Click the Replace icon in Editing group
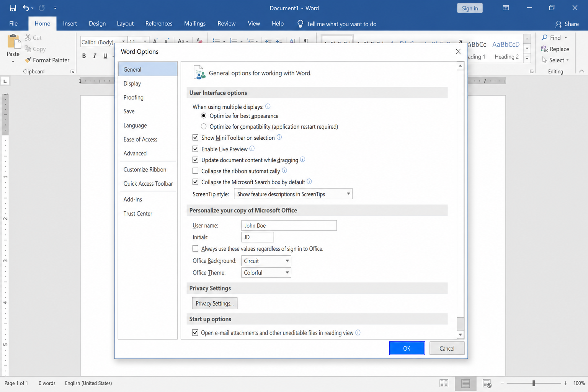The height and width of the screenshot is (392, 588). (544, 49)
